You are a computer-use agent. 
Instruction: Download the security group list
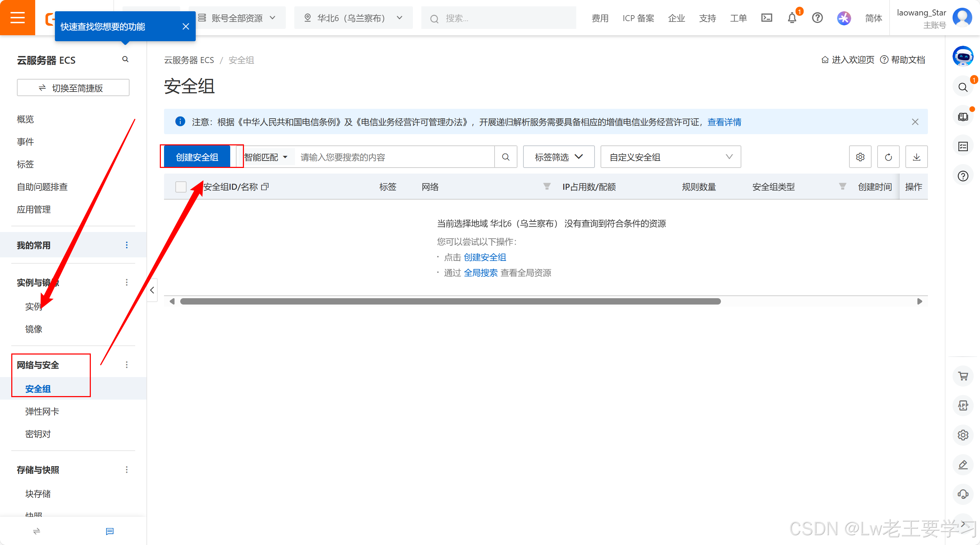click(x=917, y=157)
